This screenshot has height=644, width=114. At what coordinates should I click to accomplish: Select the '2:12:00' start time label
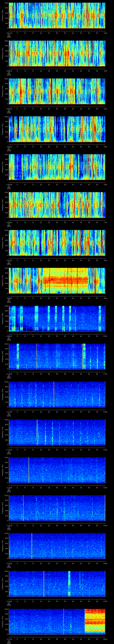(x=9, y=450)
